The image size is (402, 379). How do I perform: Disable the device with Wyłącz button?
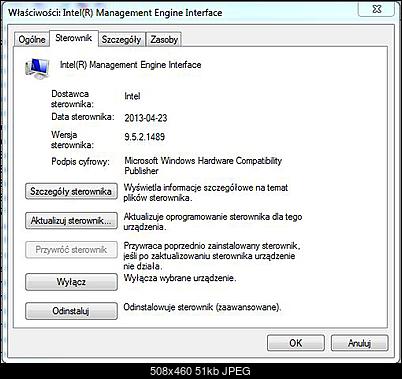tap(71, 282)
